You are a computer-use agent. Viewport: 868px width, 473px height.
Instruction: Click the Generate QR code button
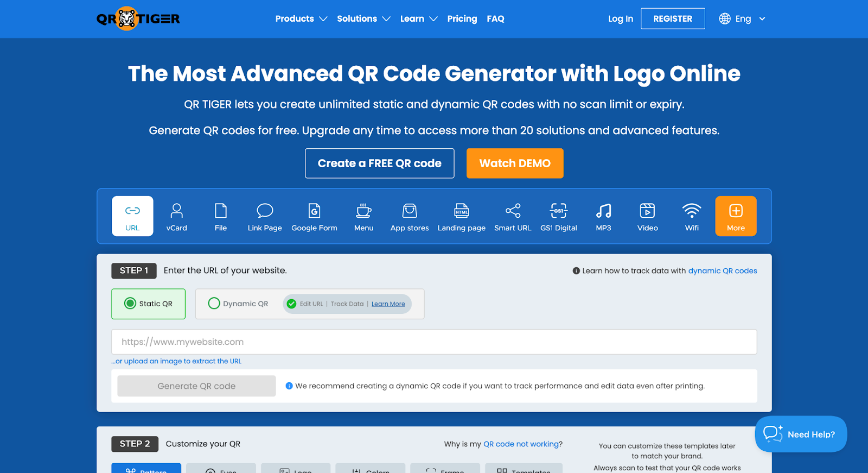click(x=196, y=386)
